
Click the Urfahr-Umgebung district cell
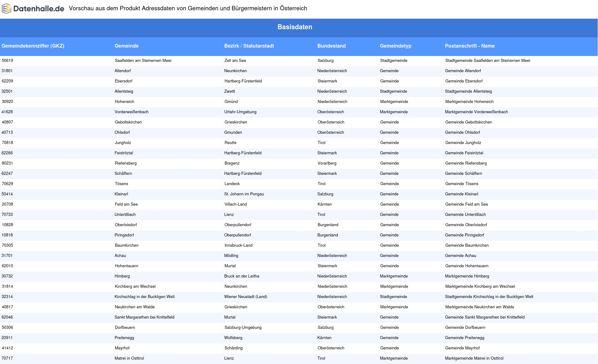click(269, 112)
